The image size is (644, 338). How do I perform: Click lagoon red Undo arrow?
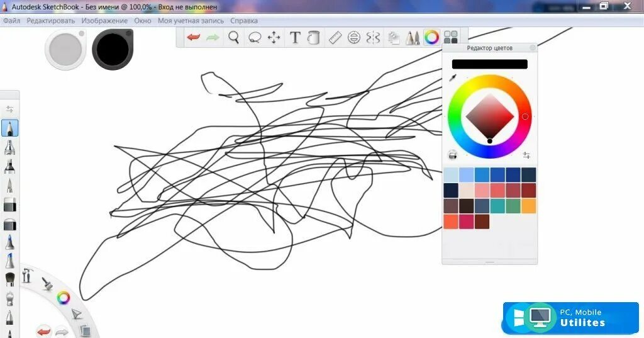(x=43, y=331)
